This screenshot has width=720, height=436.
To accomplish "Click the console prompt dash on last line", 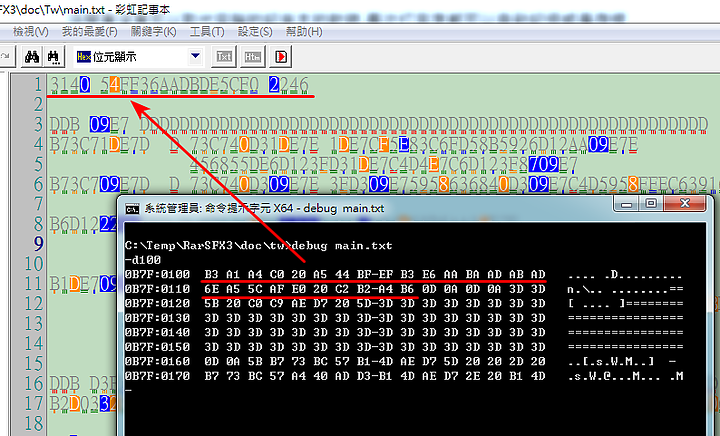I will 129,391.
